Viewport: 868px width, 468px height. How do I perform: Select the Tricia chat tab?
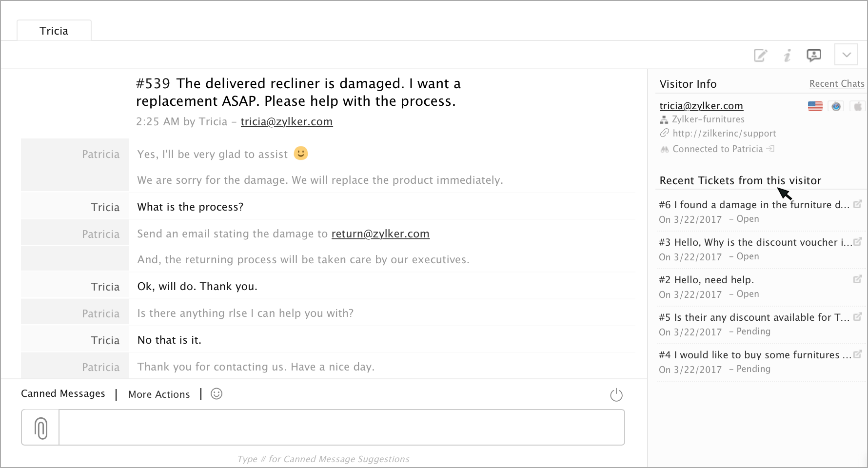pyautogui.click(x=54, y=31)
